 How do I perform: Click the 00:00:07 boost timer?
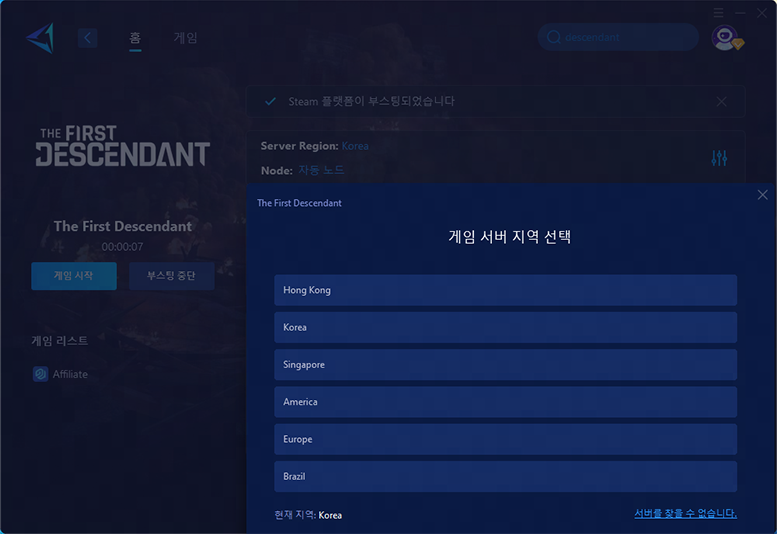(x=122, y=247)
